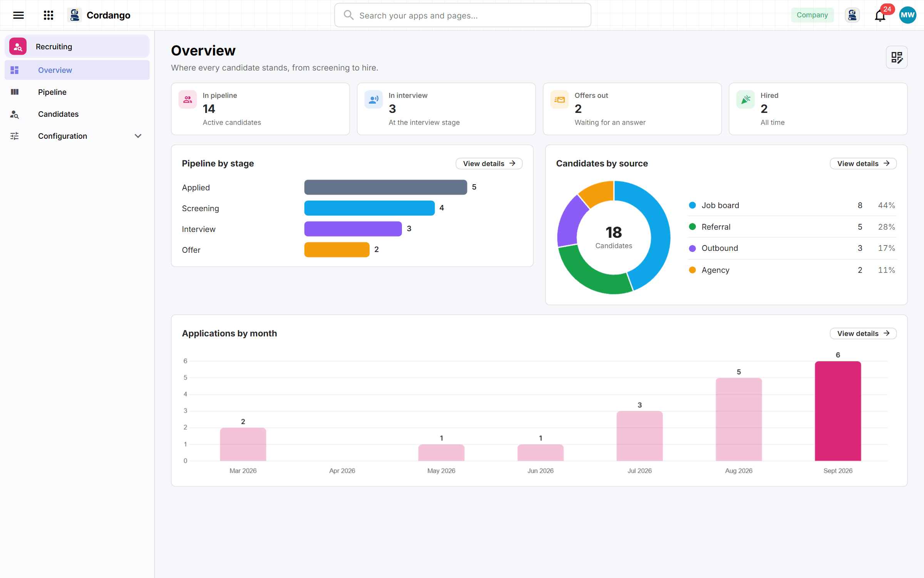Viewport: 924px width, 578px height.
Task: Click the Recruiting app icon
Action: [18, 46]
